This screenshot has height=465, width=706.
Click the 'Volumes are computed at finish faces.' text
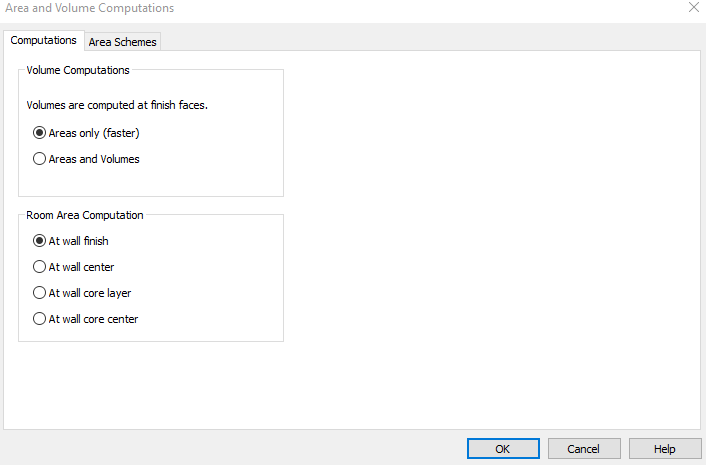click(117, 105)
